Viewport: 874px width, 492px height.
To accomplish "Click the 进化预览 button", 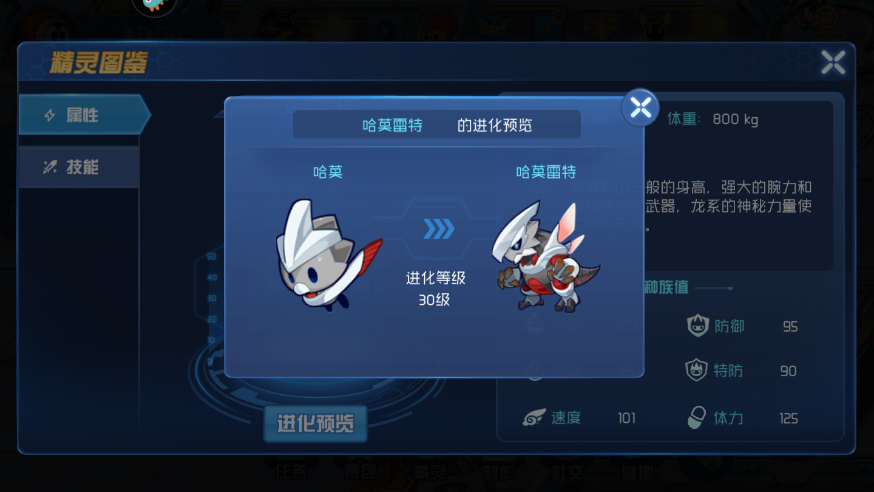I will tap(315, 423).
